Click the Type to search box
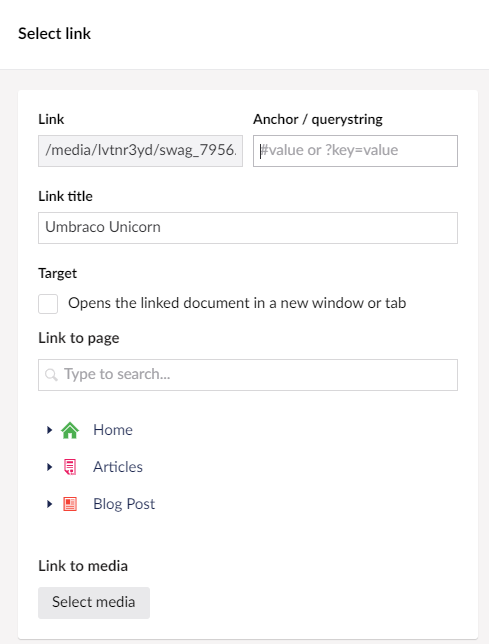 248,375
